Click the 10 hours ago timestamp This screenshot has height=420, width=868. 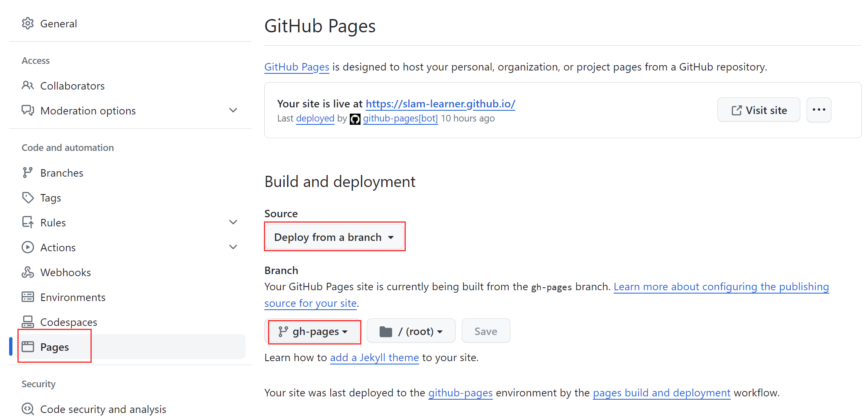point(468,119)
